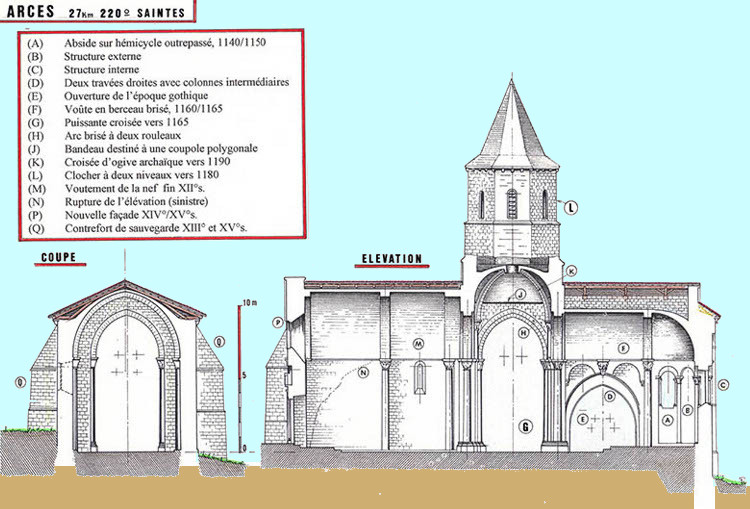Select legend line 'Voutement de la nef fin XII°s.'
The width and height of the screenshot is (750, 509).
tap(135, 188)
